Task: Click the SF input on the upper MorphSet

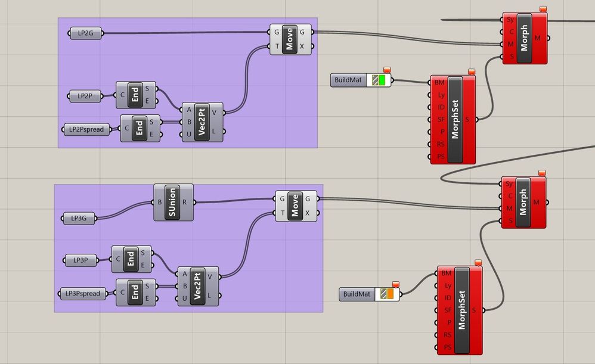Action: click(441, 120)
